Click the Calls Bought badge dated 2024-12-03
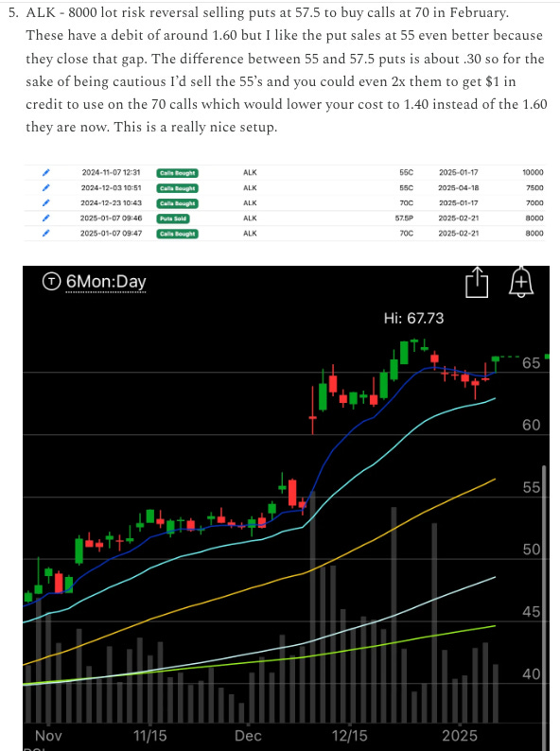This screenshot has height=751, width=560. pyautogui.click(x=177, y=188)
